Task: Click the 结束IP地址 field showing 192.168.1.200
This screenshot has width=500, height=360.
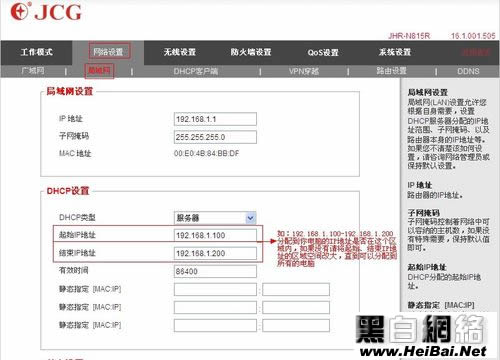Action: pyautogui.click(x=215, y=253)
